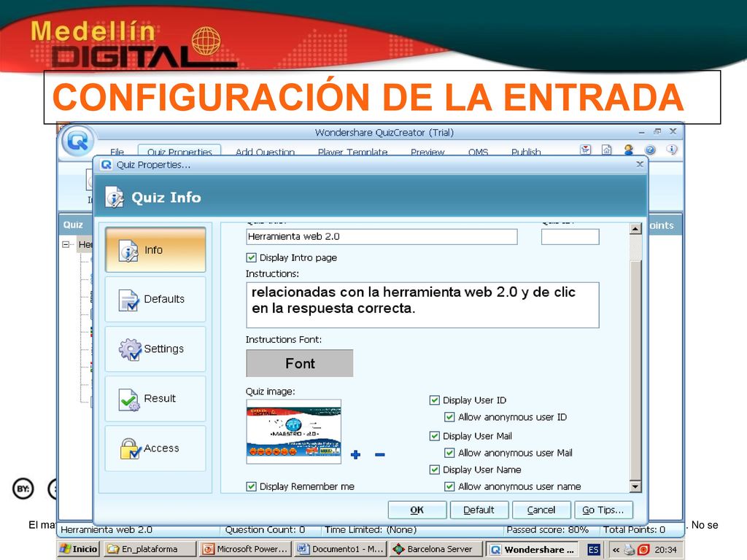Open the Result section
This screenshot has width=747, height=560.
tap(155, 399)
